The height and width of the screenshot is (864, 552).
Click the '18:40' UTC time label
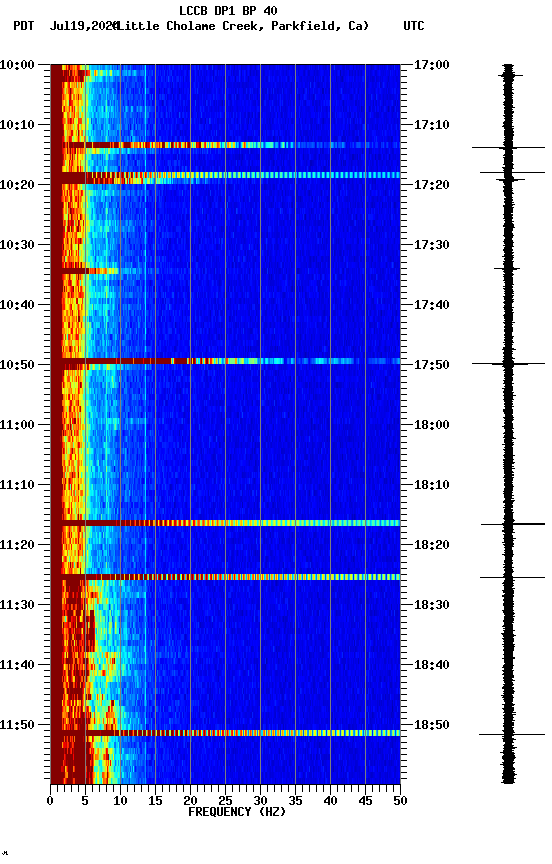(x=431, y=666)
